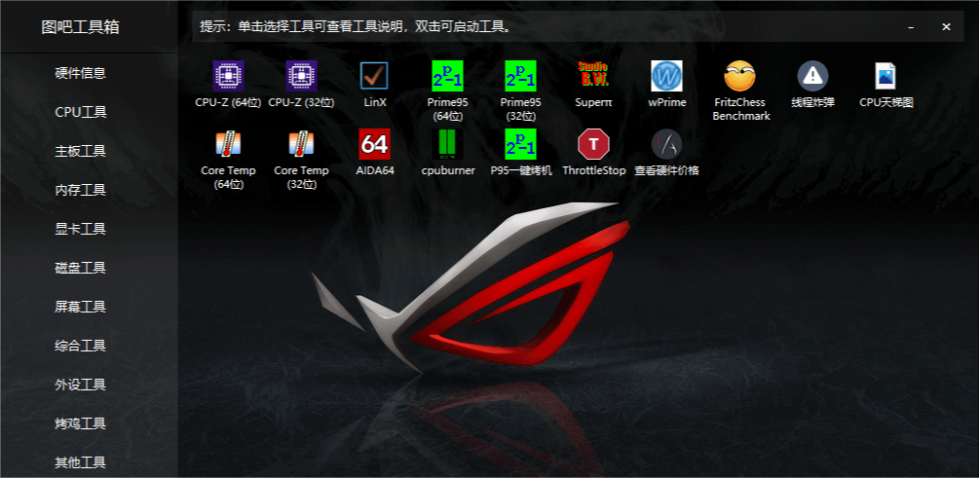
Task: Select the AIDA64 tool icon
Action: (x=374, y=145)
